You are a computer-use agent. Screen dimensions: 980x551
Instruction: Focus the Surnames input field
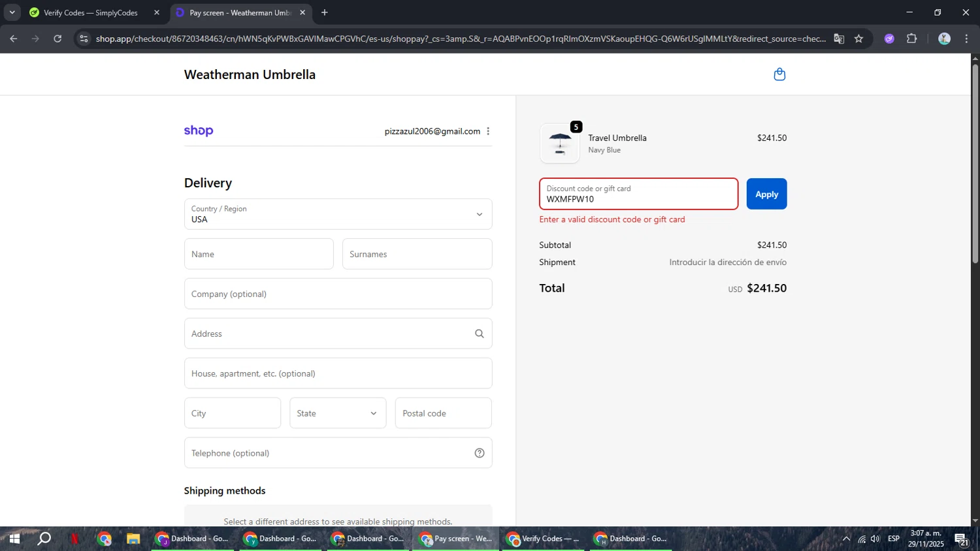click(x=417, y=254)
